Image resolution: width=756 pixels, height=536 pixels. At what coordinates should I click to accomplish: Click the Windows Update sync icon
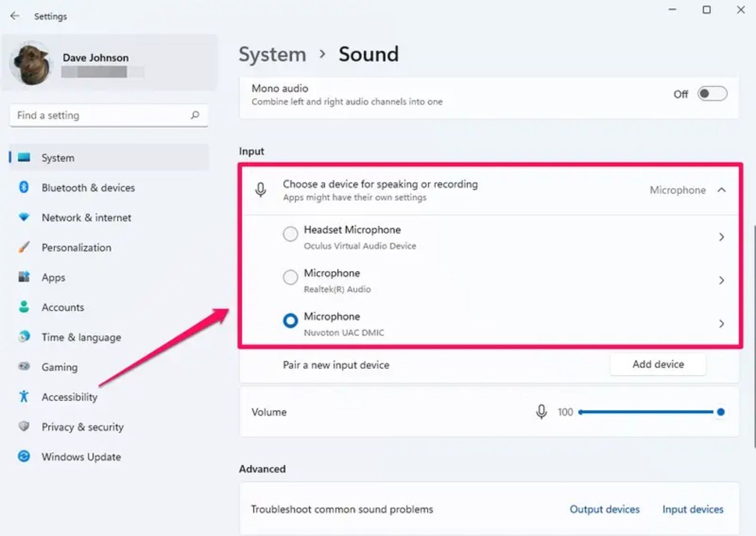pos(24,456)
